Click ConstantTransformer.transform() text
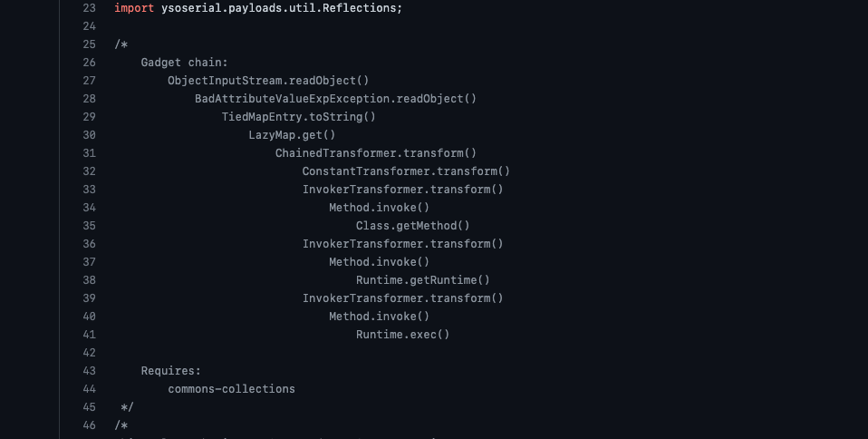 (406, 171)
